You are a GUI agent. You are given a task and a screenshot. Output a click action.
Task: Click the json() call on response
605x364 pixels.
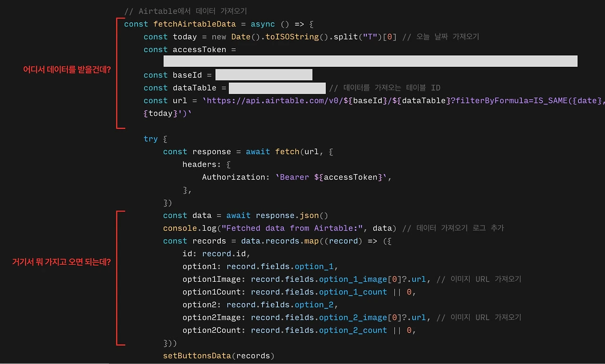click(314, 216)
